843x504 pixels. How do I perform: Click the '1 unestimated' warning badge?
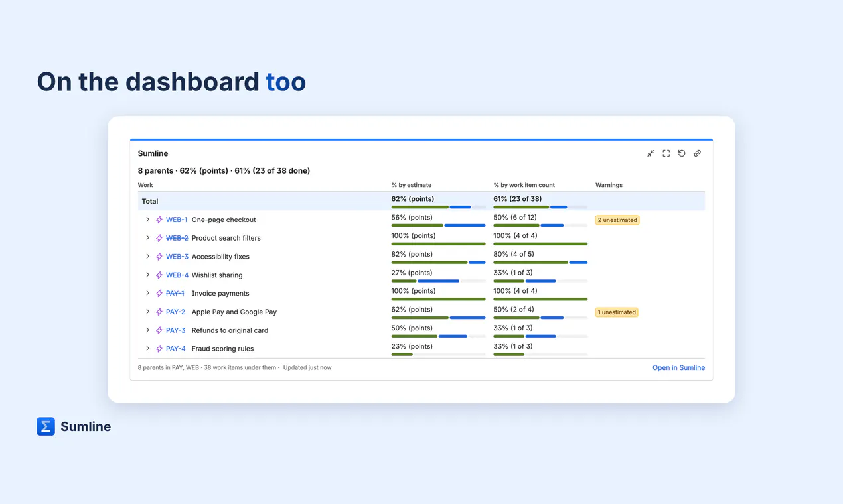click(617, 312)
